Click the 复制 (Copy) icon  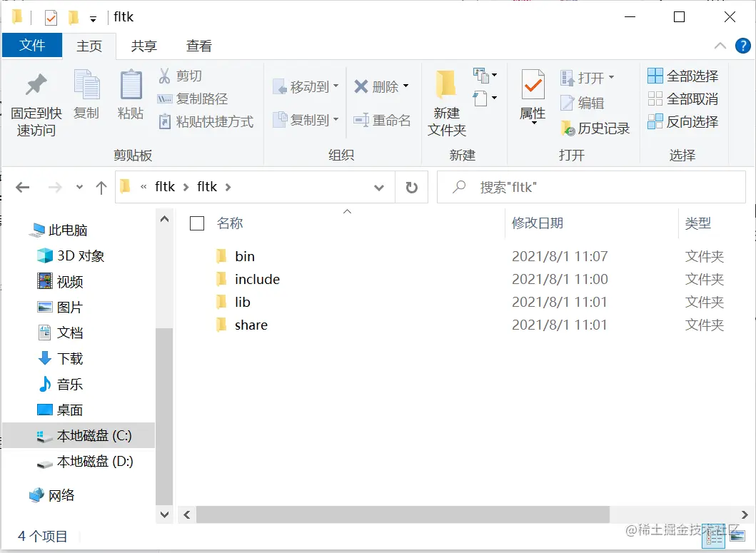coord(86,96)
